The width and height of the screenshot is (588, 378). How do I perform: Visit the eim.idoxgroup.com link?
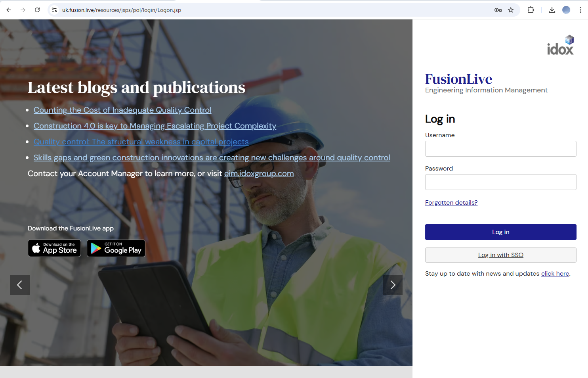coord(259,173)
